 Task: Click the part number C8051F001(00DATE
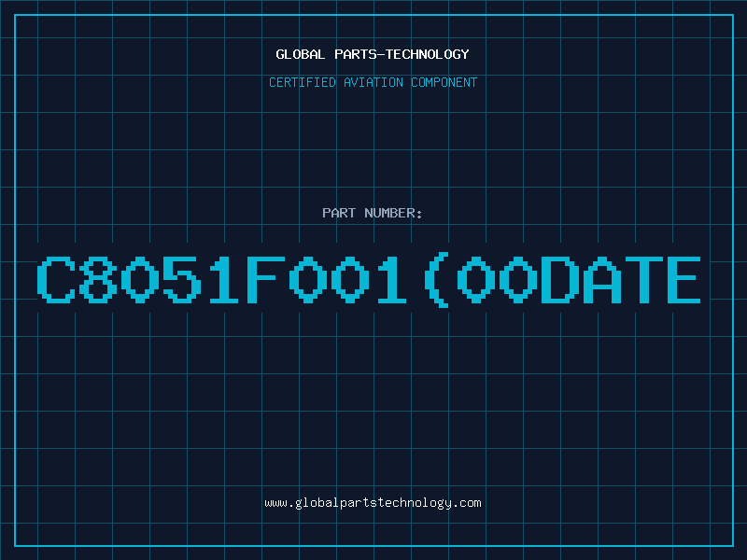369,280
